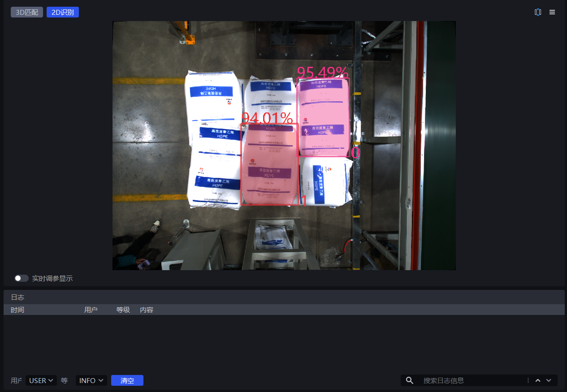The height and width of the screenshot is (392, 567).
Task: Toggle the 实时调参显示 switch
Action: (x=21, y=278)
